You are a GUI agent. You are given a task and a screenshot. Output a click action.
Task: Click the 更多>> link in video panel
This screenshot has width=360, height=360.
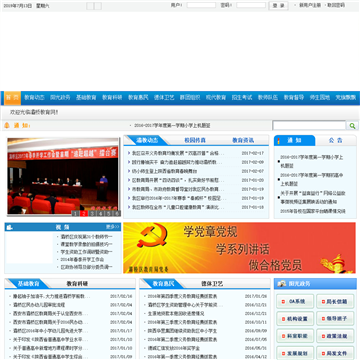[113, 227]
